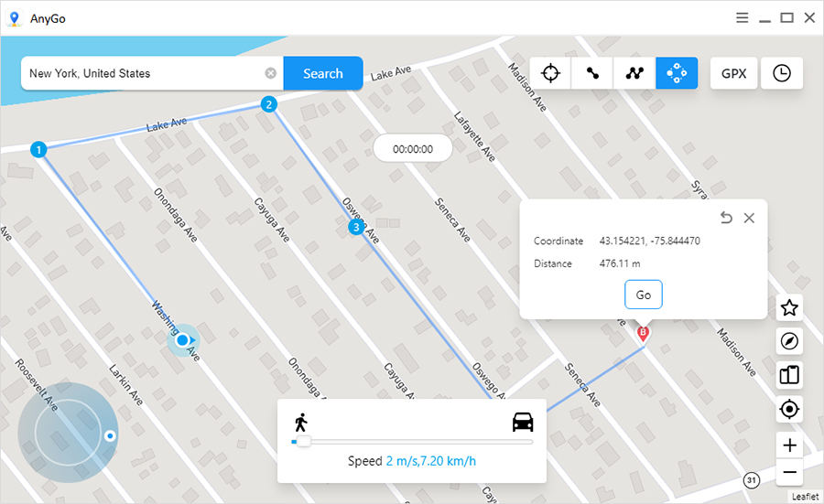The width and height of the screenshot is (824, 504).
Task: Open the GPX import button
Action: point(733,73)
